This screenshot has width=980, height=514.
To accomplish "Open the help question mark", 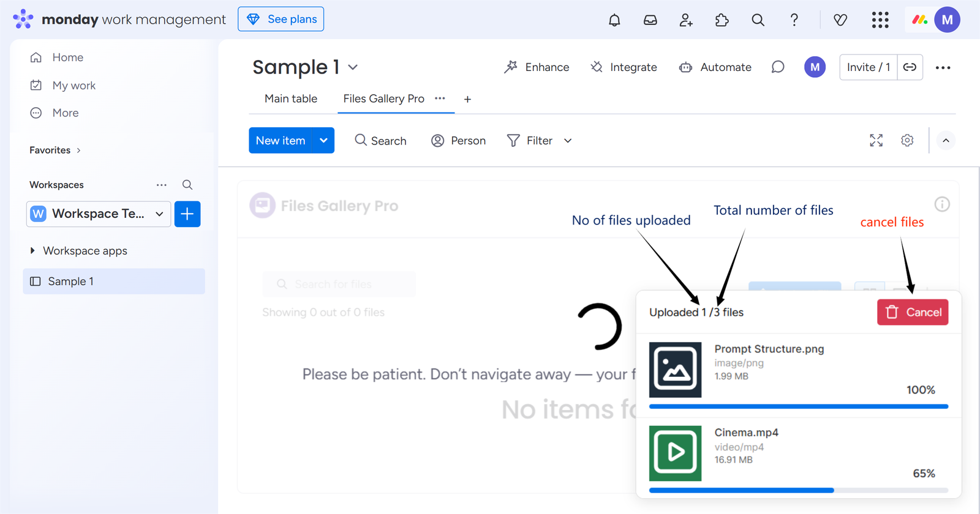I will click(x=794, y=20).
